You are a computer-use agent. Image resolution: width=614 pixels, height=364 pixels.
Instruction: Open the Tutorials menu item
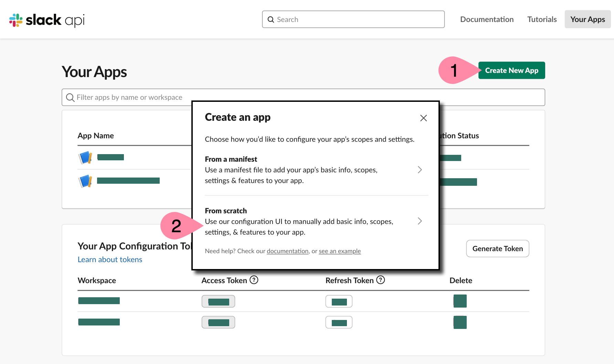click(x=542, y=19)
